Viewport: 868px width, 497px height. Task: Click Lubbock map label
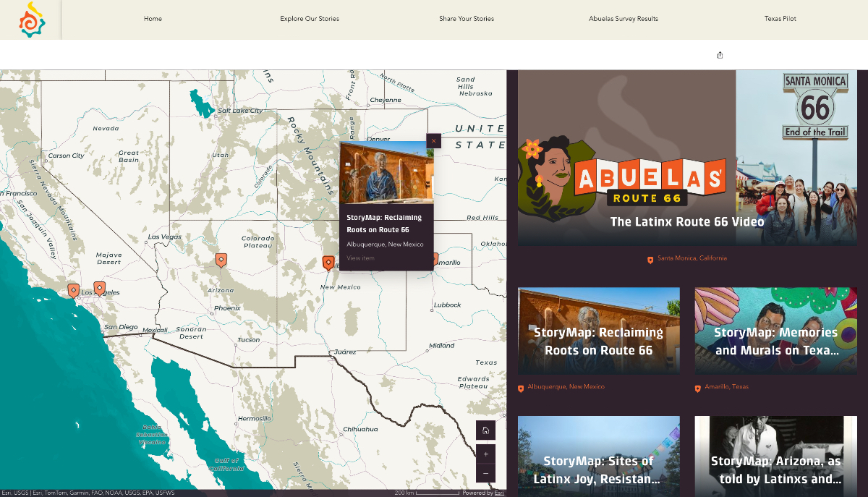[x=447, y=305]
